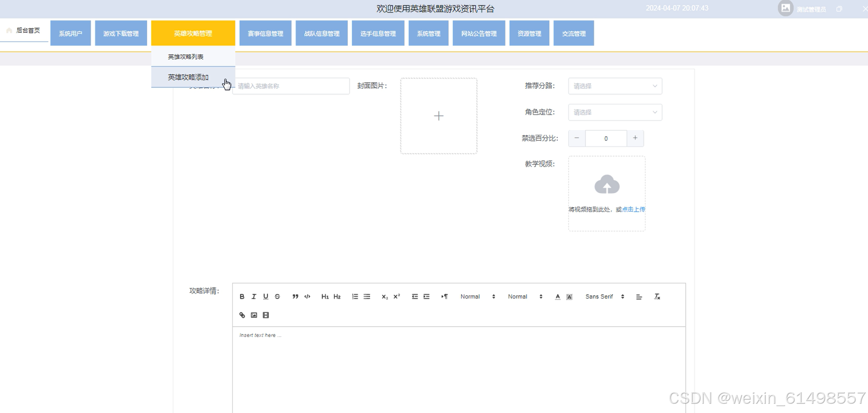Clear text formatting in the editor
This screenshot has height=413, width=868.
click(657, 297)
